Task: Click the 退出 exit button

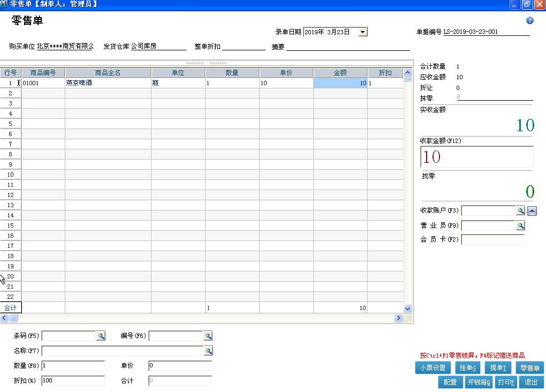Action: [532, 382]
